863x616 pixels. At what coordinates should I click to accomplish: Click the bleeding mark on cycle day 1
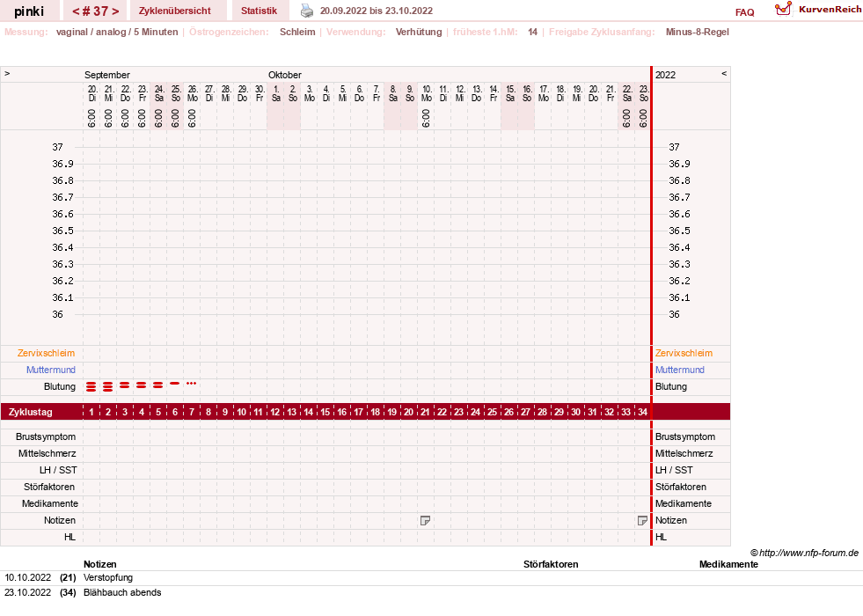click(91, 387)
